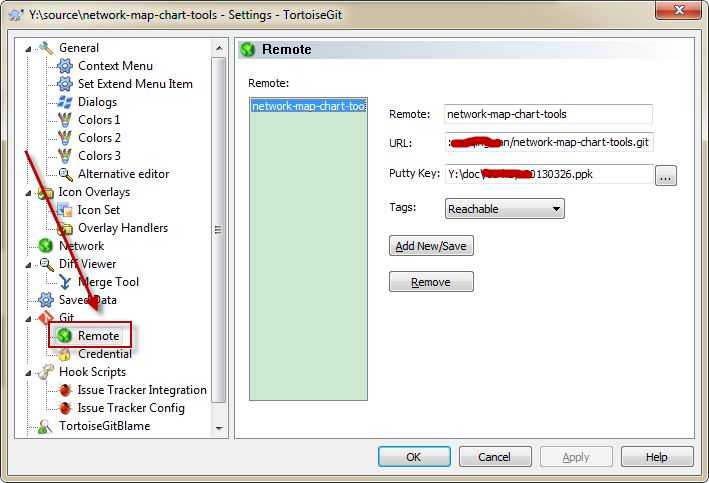
Task: Click the Saved Data gear icon
Action: coord(46,300)
